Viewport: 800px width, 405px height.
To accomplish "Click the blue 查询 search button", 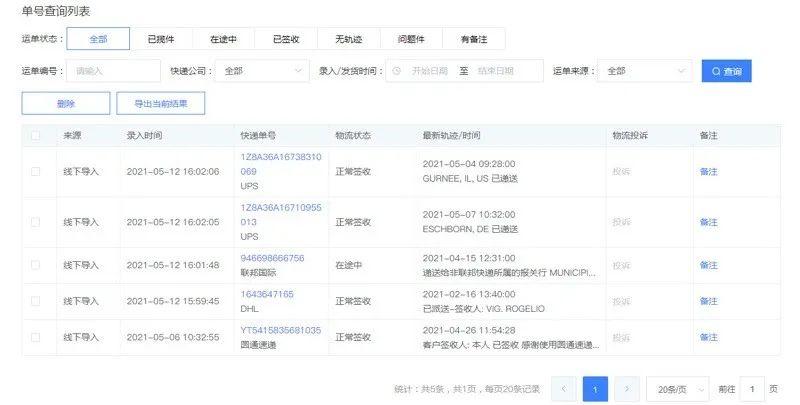I will click(x=727, y=71).
